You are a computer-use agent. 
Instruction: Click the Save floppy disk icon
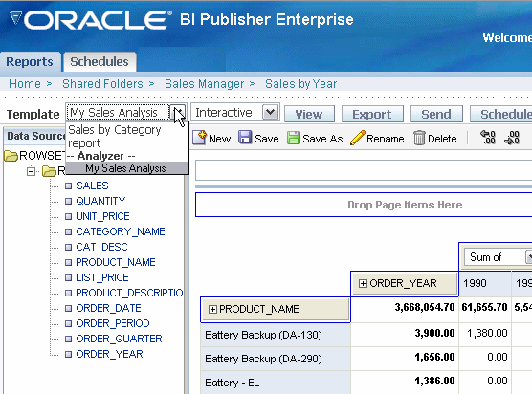click(x=245, y=138)
